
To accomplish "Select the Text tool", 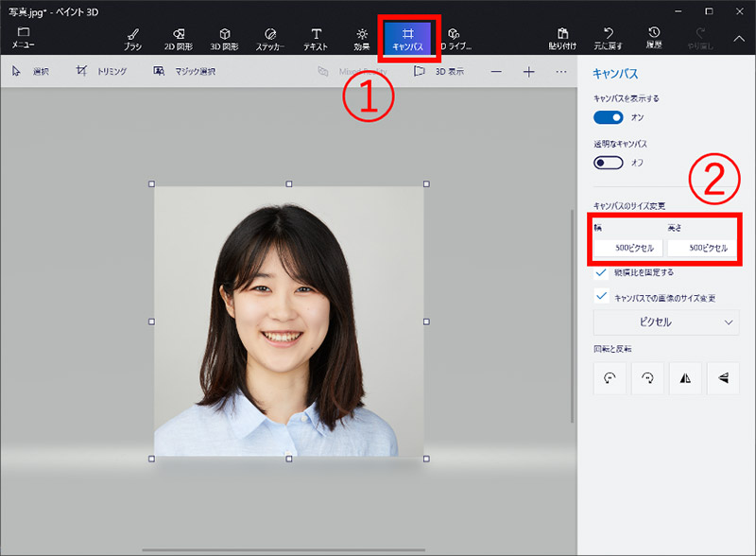I will (316, 37).
